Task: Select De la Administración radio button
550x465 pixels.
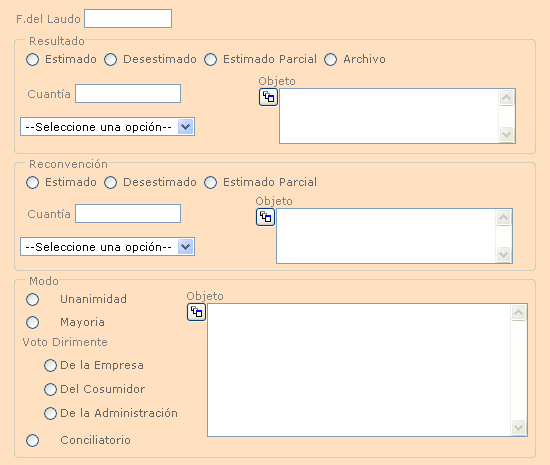Action: 50,413
